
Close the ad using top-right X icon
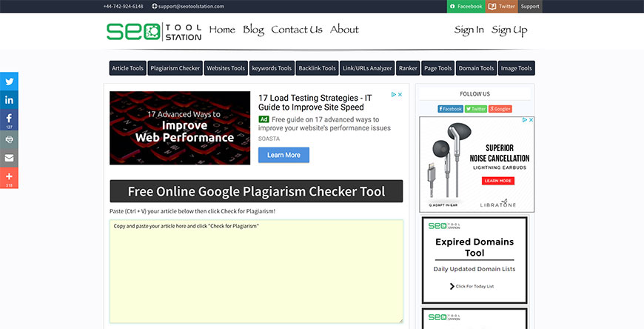click(x=400, y=95)
